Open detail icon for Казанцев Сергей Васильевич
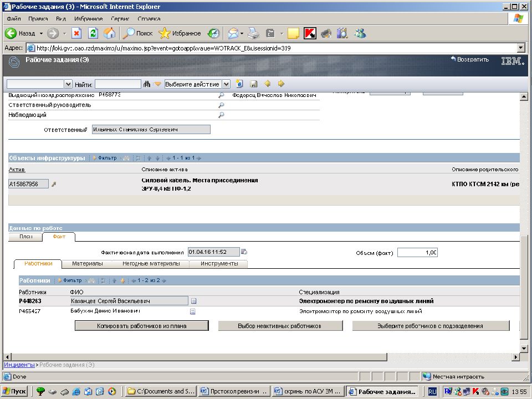532x399 pixels. tap(194, 301)
